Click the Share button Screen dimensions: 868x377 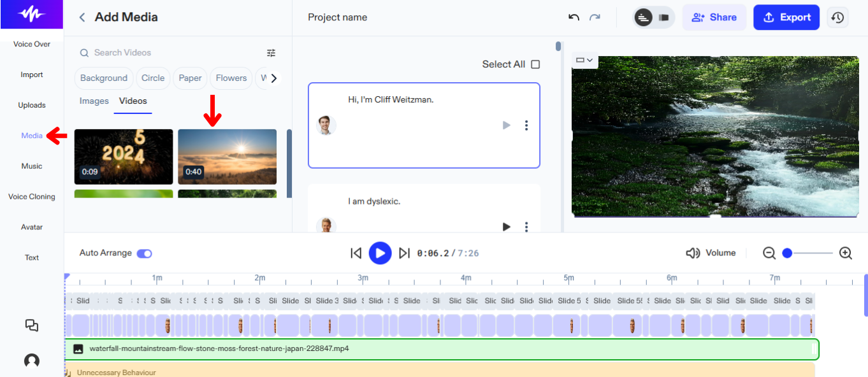pyautogui.click(x=714, y=17)
